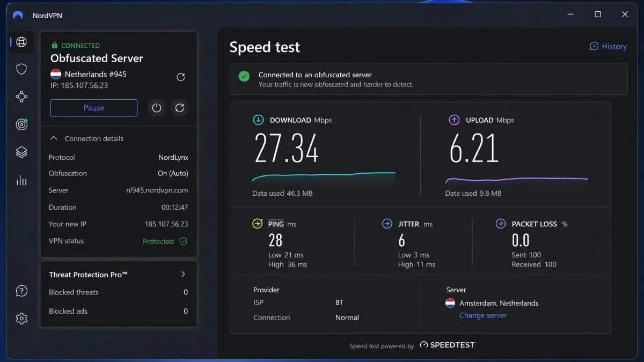The image size is (644, 362).
Task: Expand Threat Protection Pro arrow
Action: click(x=183, y=274)
